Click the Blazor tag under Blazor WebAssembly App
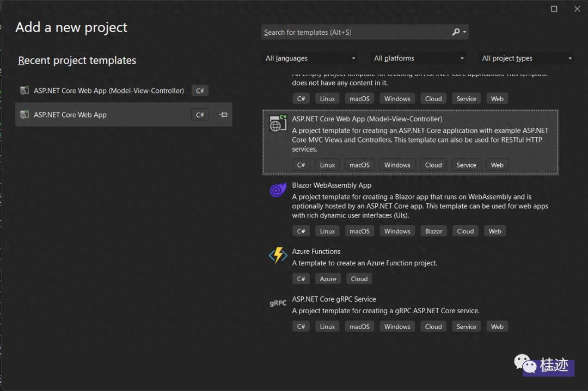 tap(433, 231)
